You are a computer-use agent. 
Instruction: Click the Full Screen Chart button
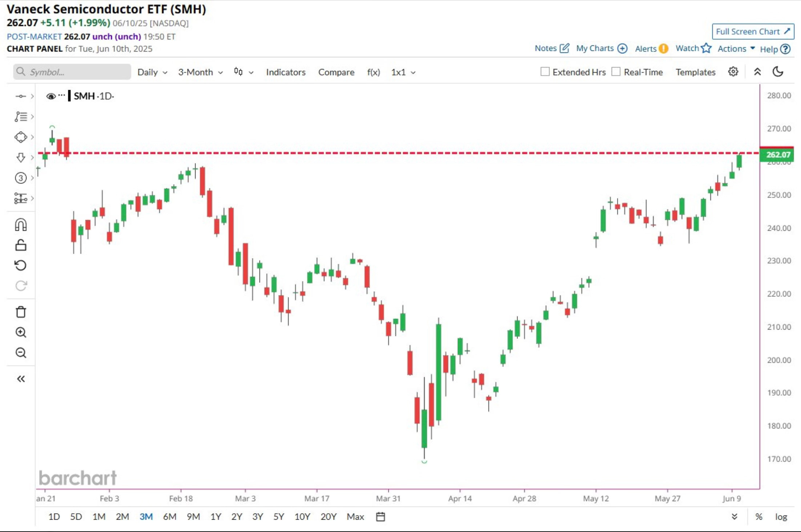753,32
